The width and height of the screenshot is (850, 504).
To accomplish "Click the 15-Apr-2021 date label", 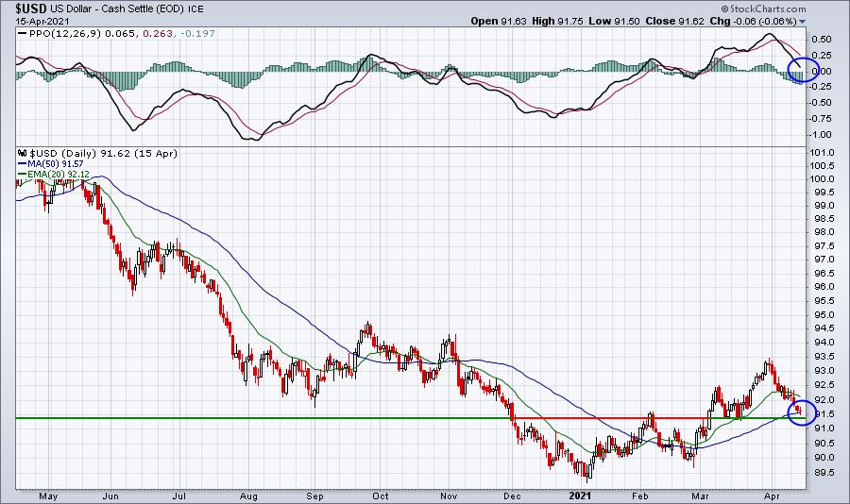I will click(x=36, y=20).
